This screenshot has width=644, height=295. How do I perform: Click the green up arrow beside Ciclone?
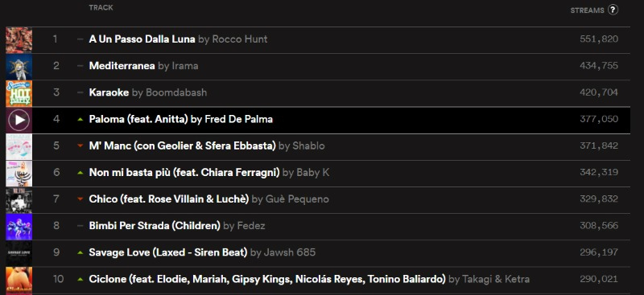tap(80, 280)
